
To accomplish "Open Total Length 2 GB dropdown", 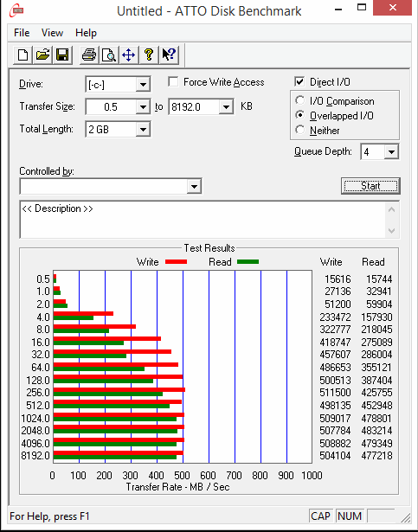I will click(x=143, y=129).
